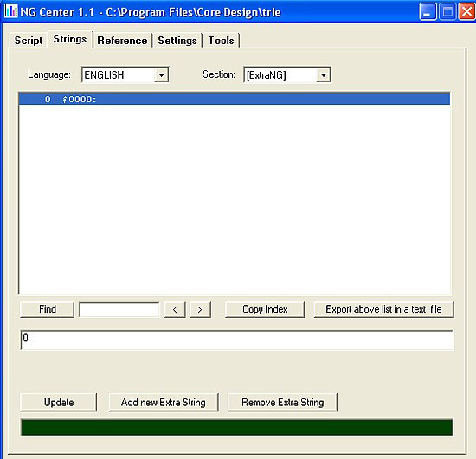Click Remove Extra String button
Viewport: 476px width, 459px height.
283,402
